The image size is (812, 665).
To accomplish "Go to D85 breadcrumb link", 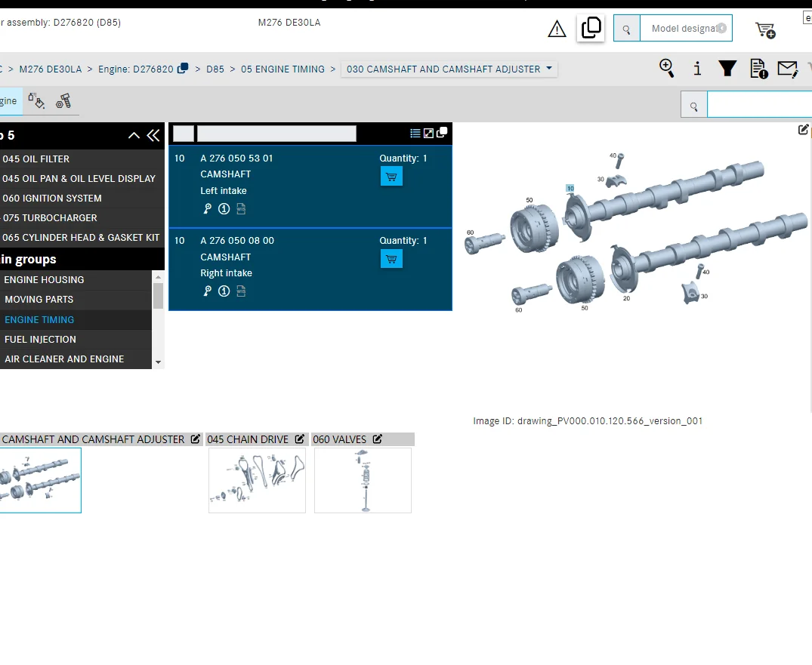I will 215,69.
